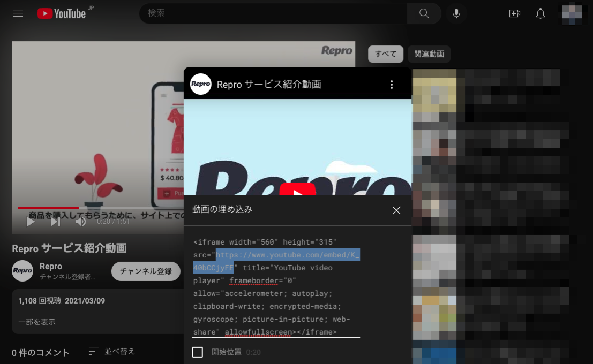
Task: Click embed preview title Repro サービス紹介動画
Action: [x=269, y=84]
